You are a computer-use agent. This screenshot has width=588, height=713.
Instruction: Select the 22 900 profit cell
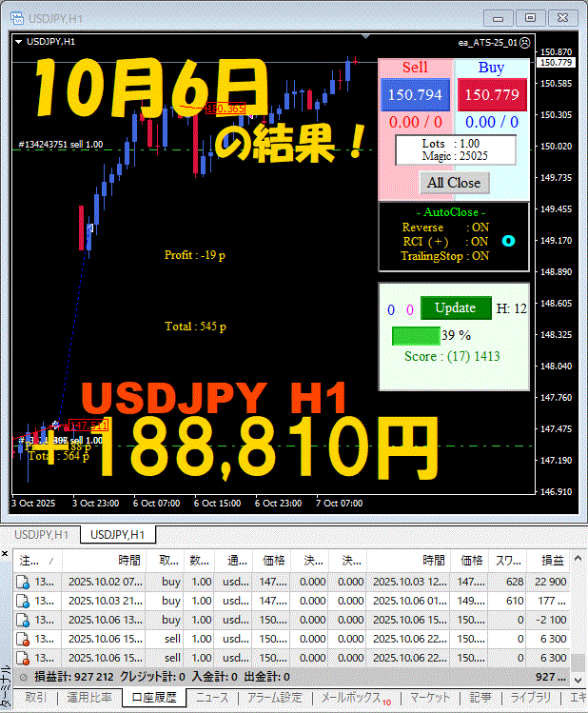(x=550, y=582)
